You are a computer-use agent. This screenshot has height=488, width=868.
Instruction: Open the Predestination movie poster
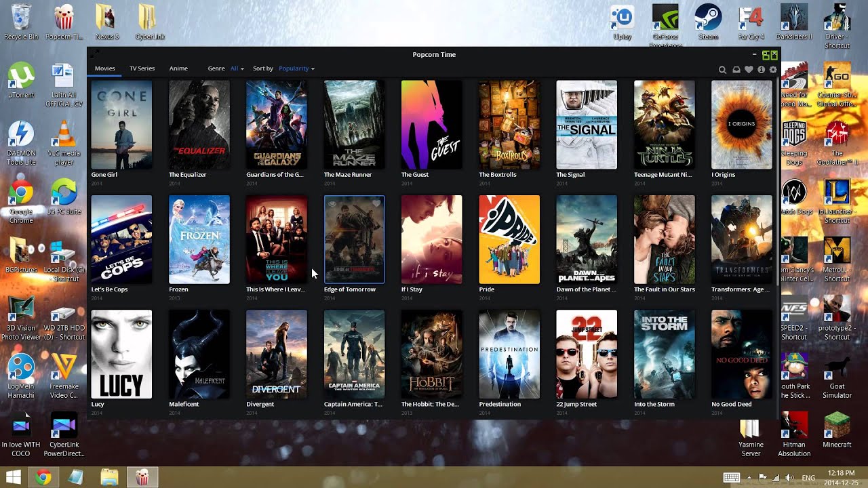coord(509,354)
